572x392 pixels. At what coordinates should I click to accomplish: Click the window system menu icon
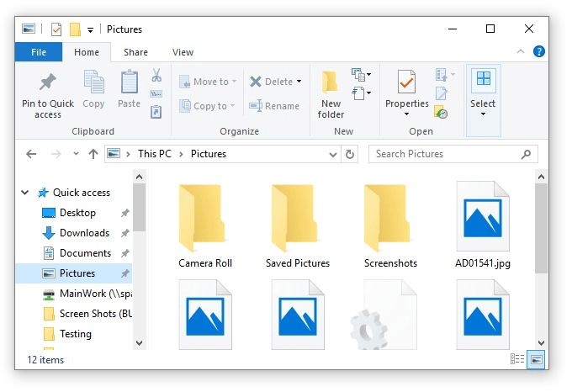point(29,29)
